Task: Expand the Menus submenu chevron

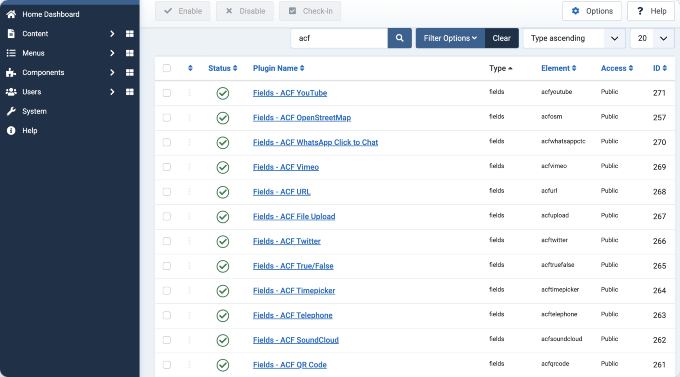Action: [112, 53]
